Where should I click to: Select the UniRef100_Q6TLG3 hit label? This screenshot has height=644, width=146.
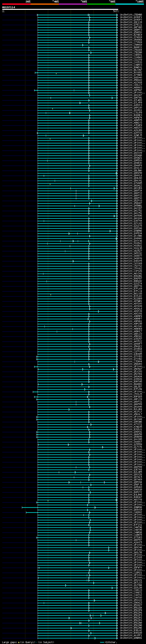(x=131, y=583)
